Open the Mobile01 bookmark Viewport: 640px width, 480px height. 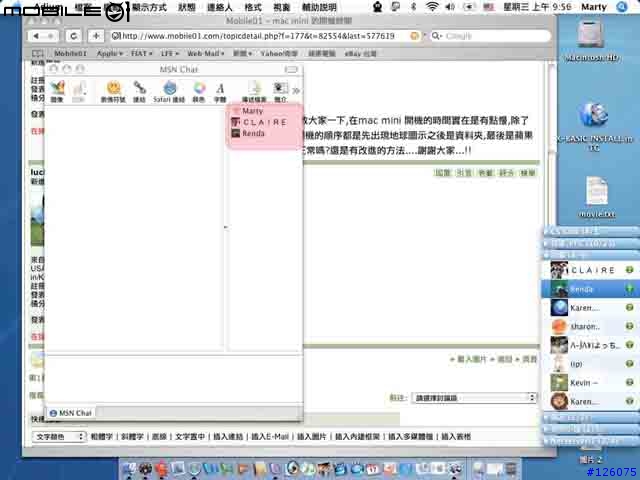tap(70, 53)
